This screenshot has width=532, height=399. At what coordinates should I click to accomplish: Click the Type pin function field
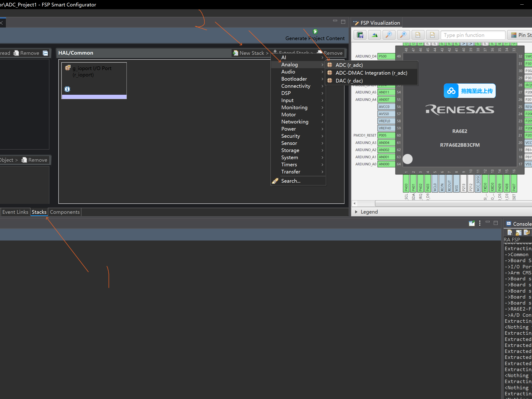coord(473,35)
